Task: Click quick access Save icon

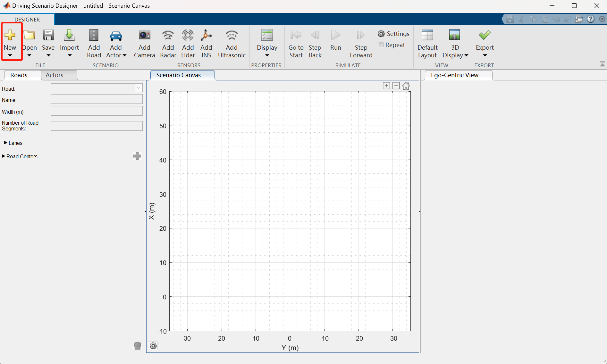Action: pyautogui.click(x=510, y=19)
